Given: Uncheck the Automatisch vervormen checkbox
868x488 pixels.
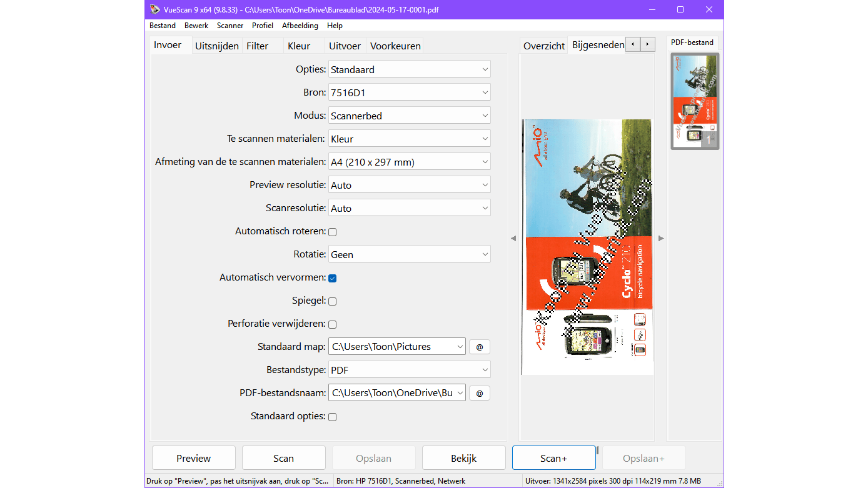Looking at the screenshot, I should coord(333,278).
